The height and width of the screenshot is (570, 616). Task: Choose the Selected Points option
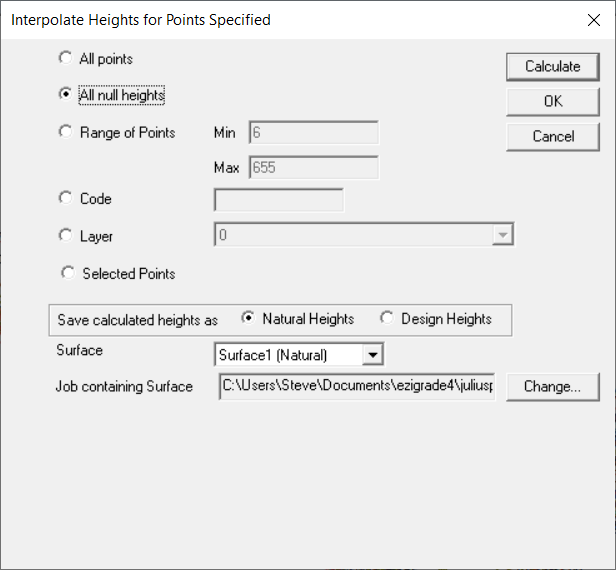pos(68,273)
